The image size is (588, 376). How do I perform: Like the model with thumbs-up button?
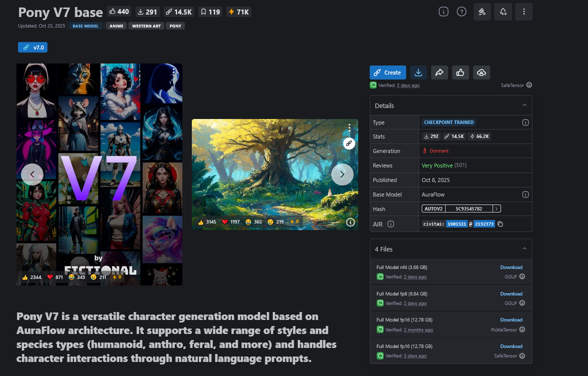pyautogui.click(x=461, y=72)
